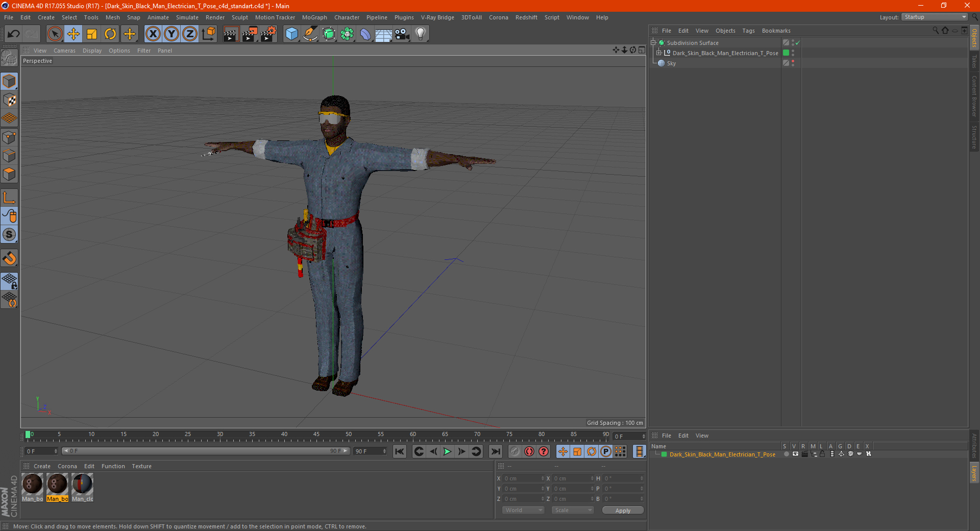Toggle the Enable Snap magnet icon
This screenshot has width=980, height=531.
click(9, 258)
